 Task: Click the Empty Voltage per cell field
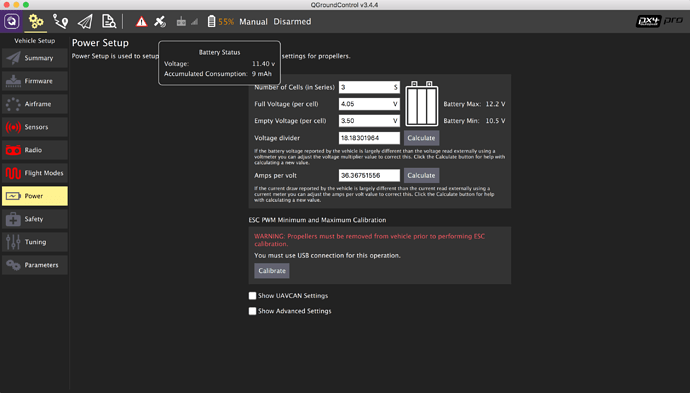(x=369, y=121)
